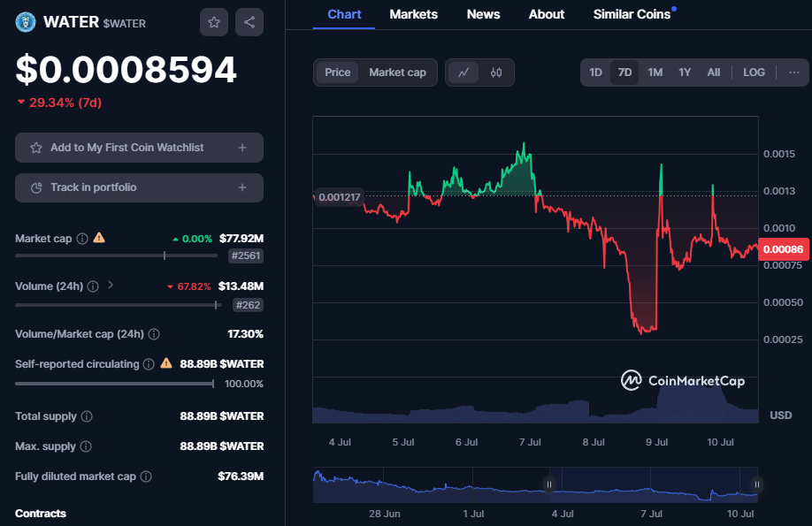Viewport: 812px width, 526px height.
Task: Click the 0.001217 start price label
Action: (339, 197)
